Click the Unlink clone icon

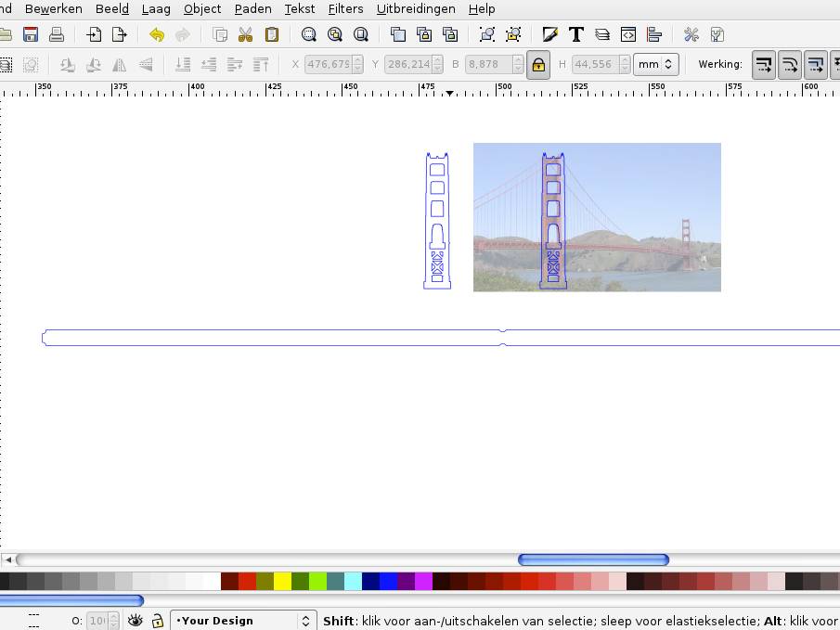click(x=450, y=35)
